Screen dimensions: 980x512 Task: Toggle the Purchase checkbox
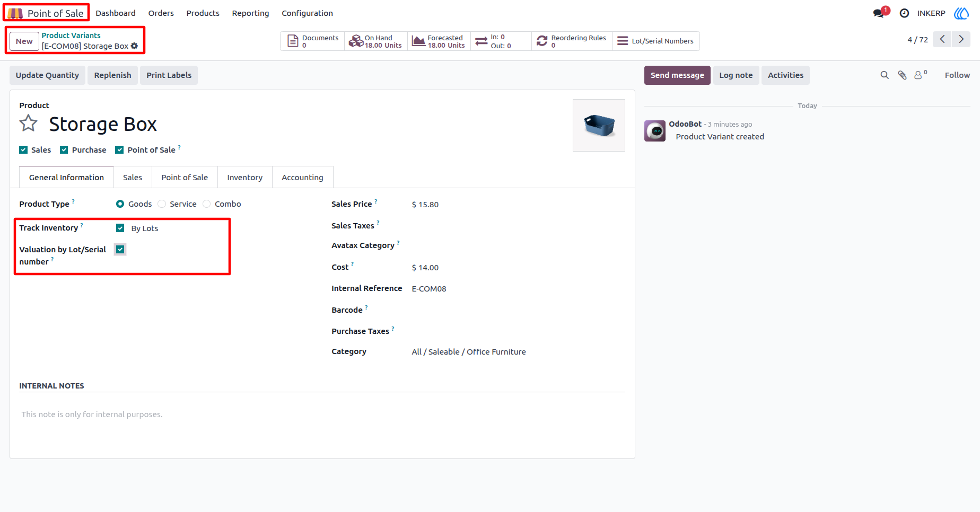coord(64,150)
